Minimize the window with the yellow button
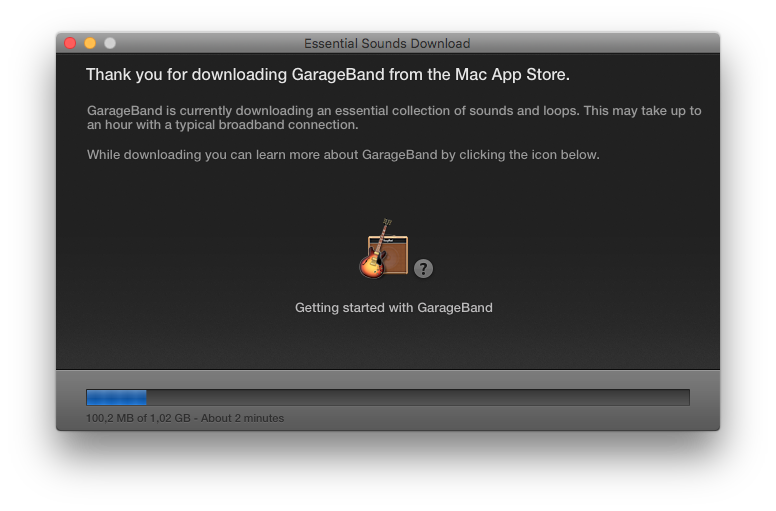 (x=90, y=44)
